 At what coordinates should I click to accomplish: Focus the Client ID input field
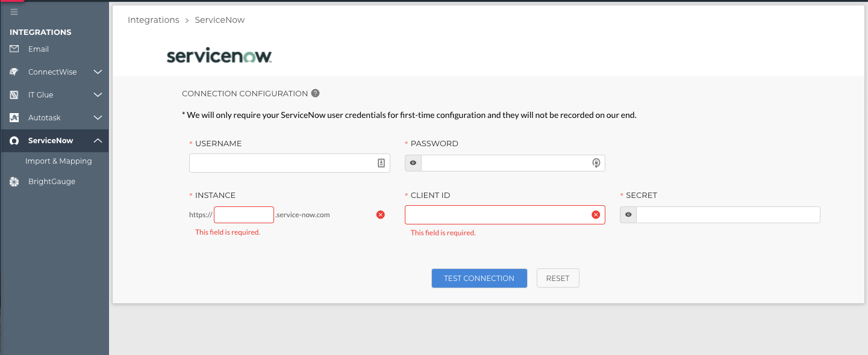coord(505,215)
